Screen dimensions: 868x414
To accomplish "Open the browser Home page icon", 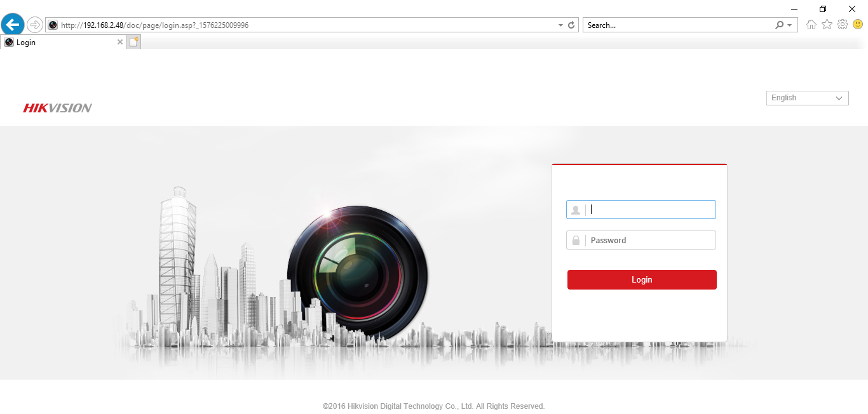I will (x=811, y=25).
